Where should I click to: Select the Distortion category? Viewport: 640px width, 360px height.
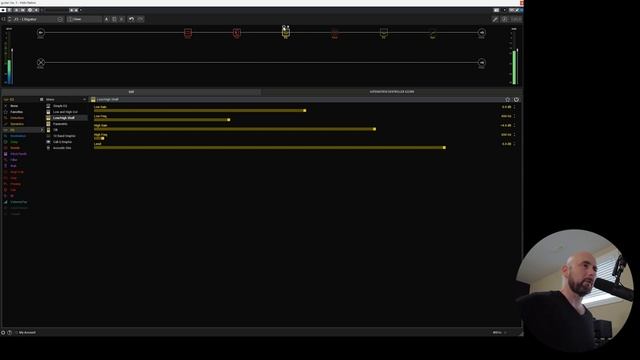coord(17,118)
